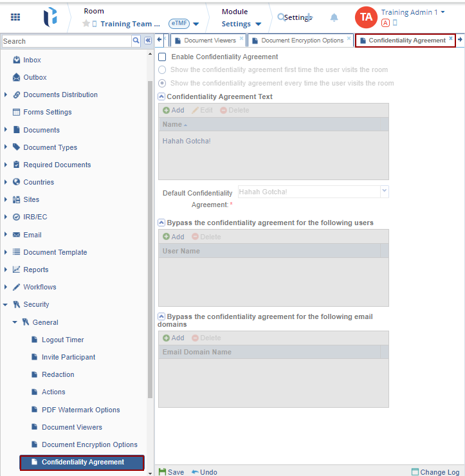Select show agreement first time radio option
This screenshot has width=465, height=476.
[162, 69]
